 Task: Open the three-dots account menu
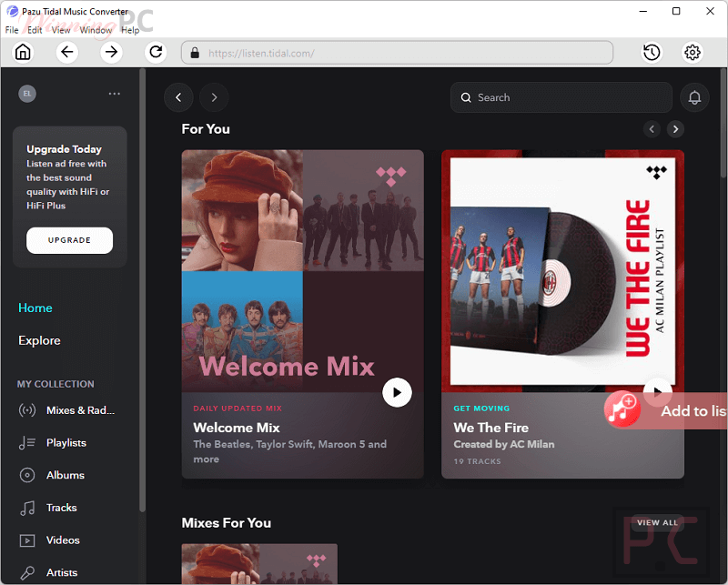pos(115,94)
